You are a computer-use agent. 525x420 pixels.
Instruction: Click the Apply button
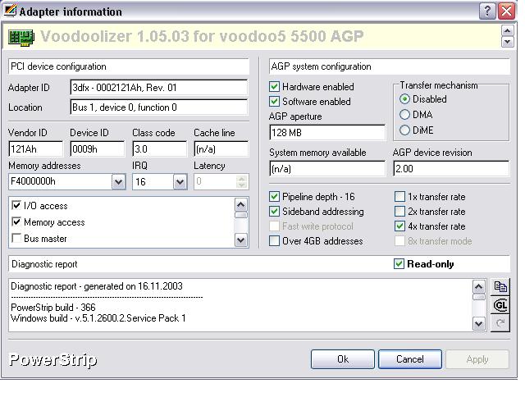477,359
